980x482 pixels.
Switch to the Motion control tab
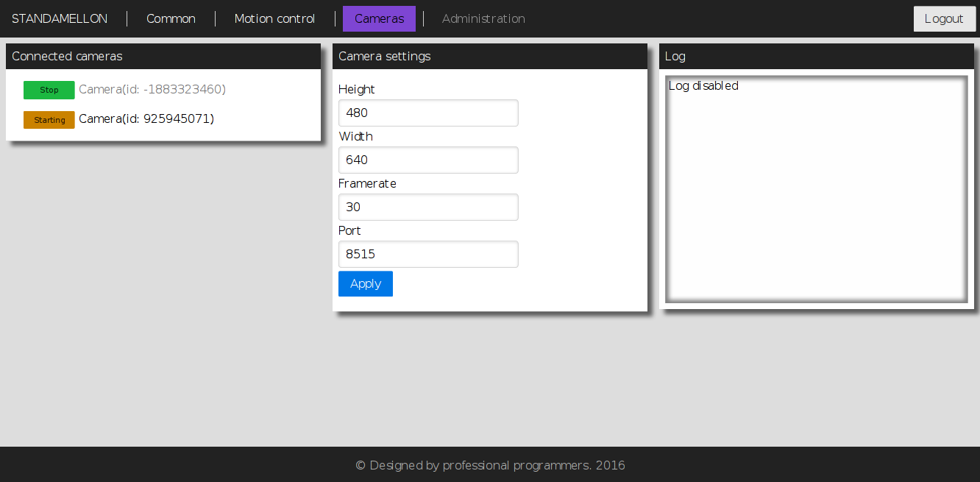pyautogui.click(x=274, y=18)
